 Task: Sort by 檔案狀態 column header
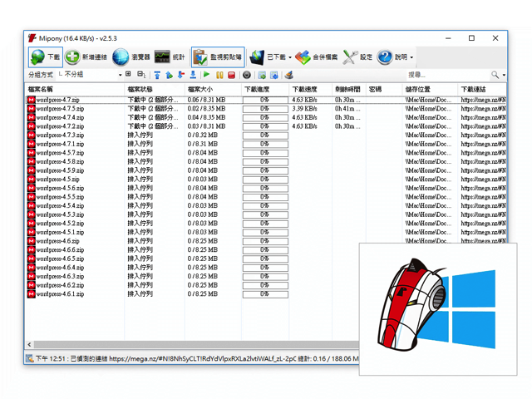[x=155, y=89]
